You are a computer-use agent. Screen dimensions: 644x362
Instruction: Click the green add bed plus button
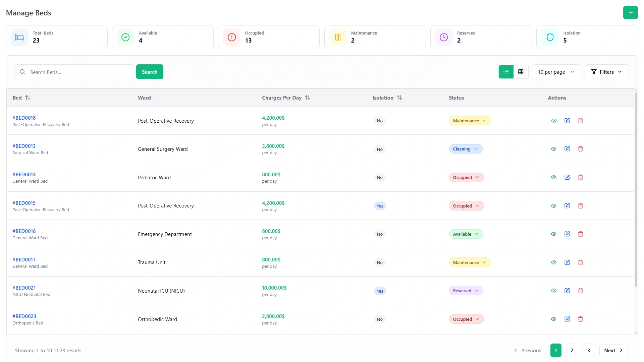click(x=630, y=13)
